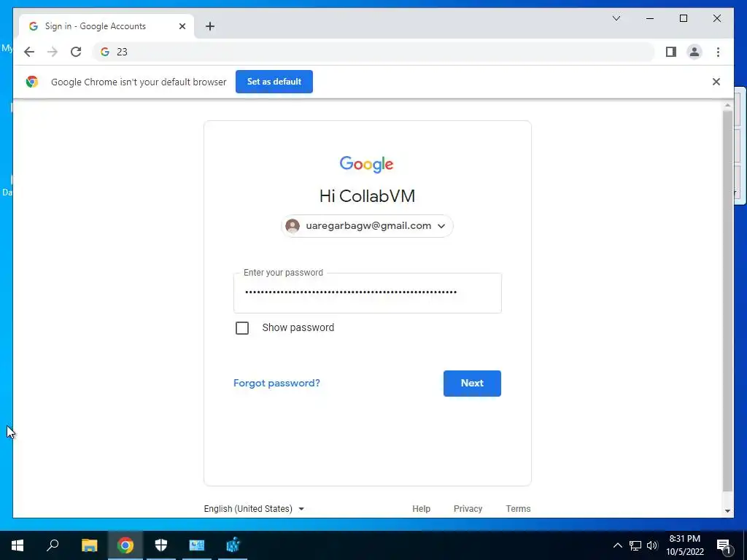
Task: Maximize the Chrome window
Action: (683, 18)
